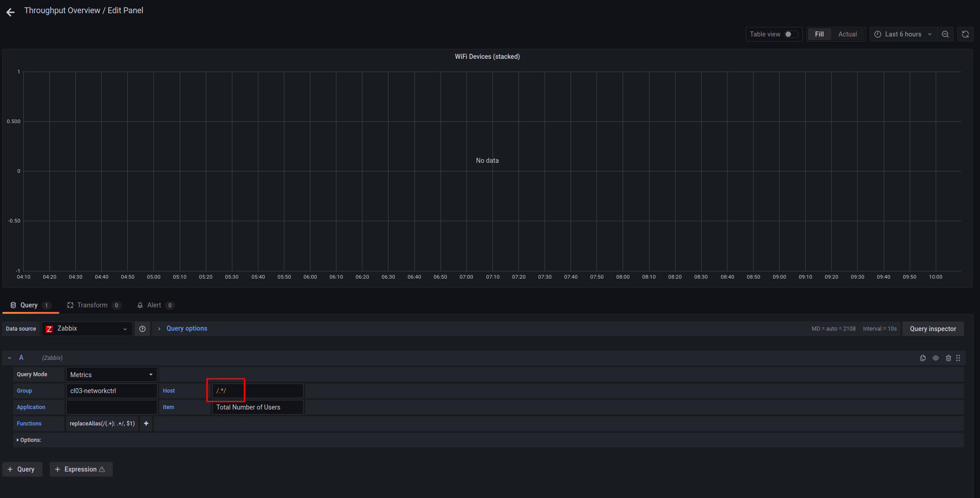980x498 pixels.
Task: Click the Query inspector button
Action: coord(933,328)
